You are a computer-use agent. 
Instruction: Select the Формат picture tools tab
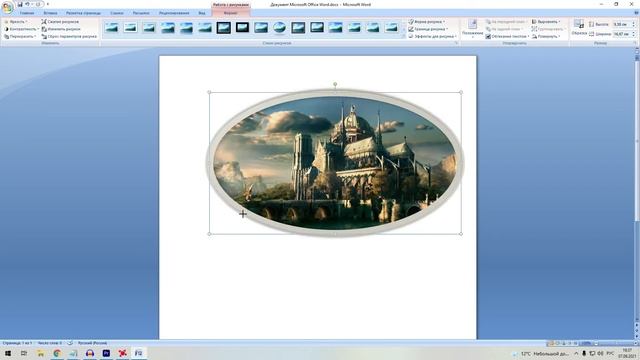click(x=230, y=13)
